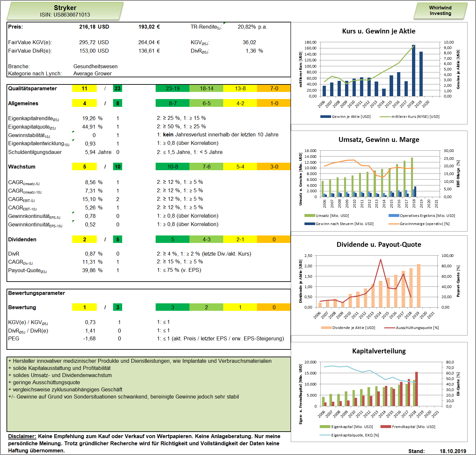Click the TR-Rendite value 20,82% p.a.
The width and height of the screenshot is (476, 455).
tap(252, 27)
